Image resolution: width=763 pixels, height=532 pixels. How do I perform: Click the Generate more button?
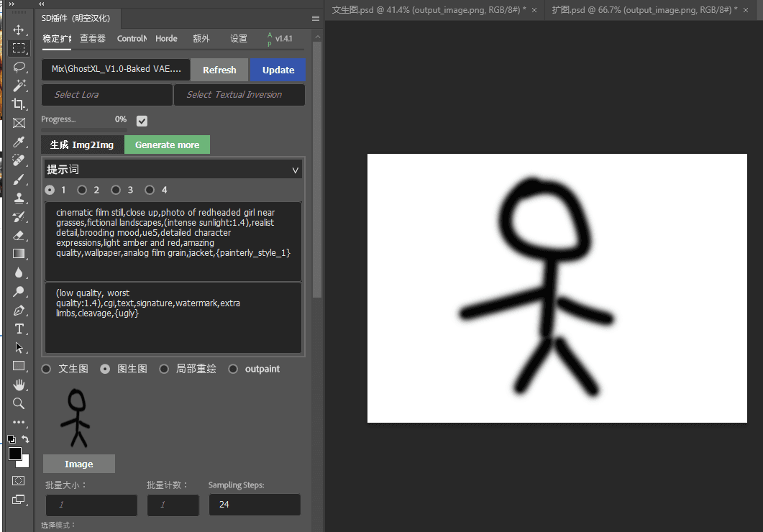[167, 145]
